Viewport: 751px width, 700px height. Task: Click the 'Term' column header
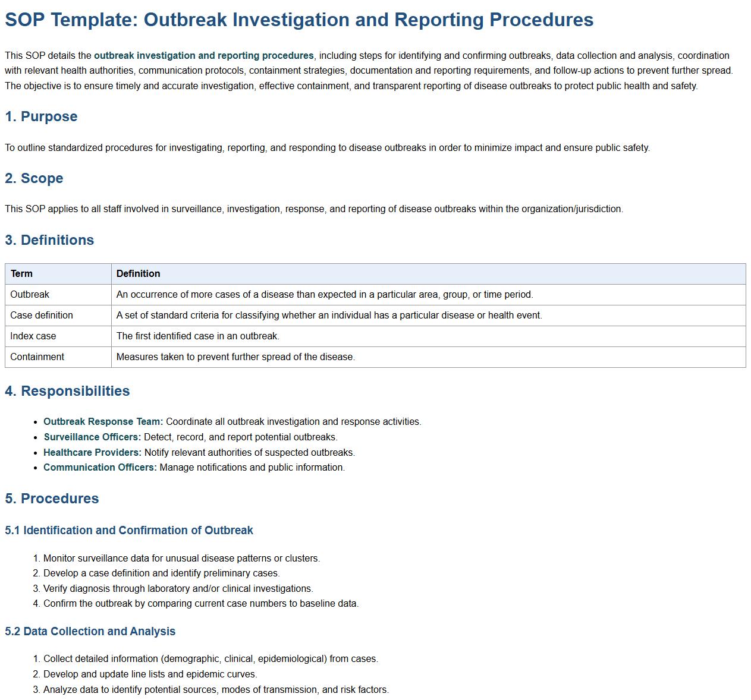click(x=21, y=273)
